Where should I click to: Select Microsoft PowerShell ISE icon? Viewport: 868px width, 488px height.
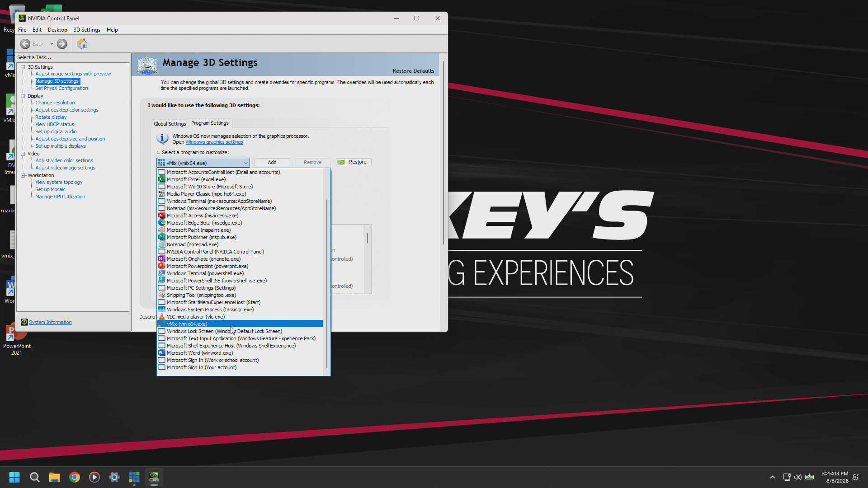[161, 281]
